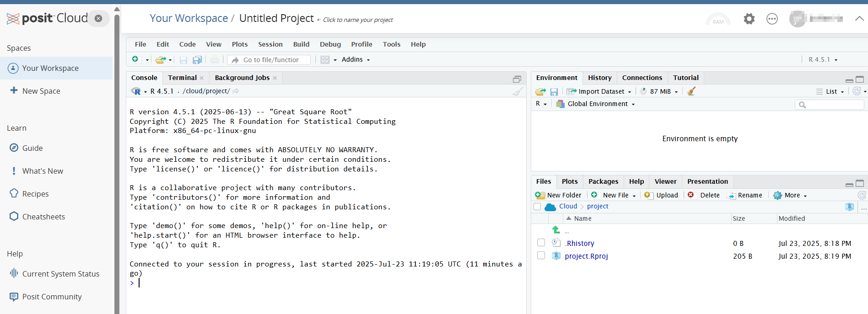Open the List view mode dropdown
868x314 pixels.
click(x=830, y=91)
